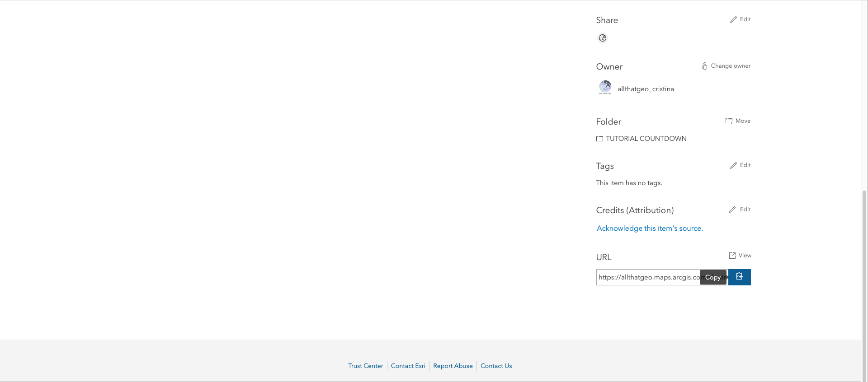Open the Contact Esri footer link

click(x=408, y=366)
